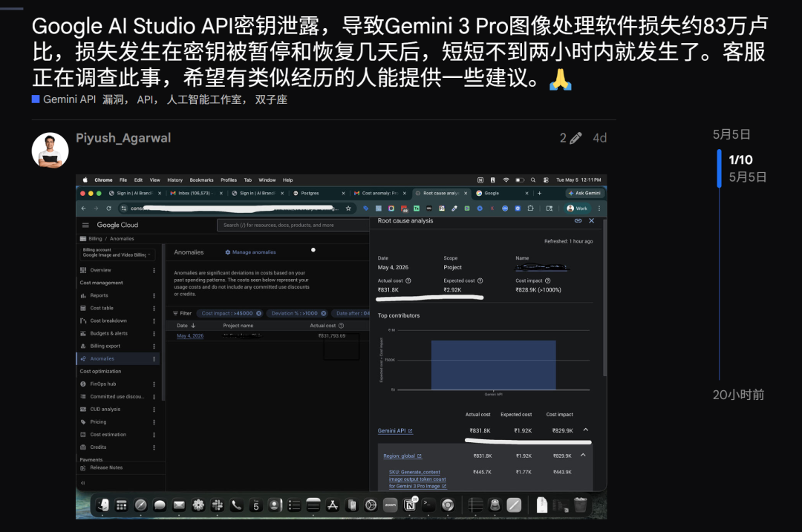The image size is (802, 532).
Task: Remove the Cost impact >45000 filter chip
Action: click(258, 313)
